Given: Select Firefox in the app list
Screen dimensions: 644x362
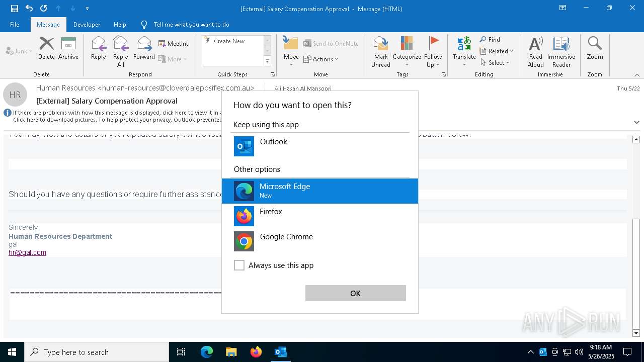Looking at the screenshot, I should coord(319,216).
